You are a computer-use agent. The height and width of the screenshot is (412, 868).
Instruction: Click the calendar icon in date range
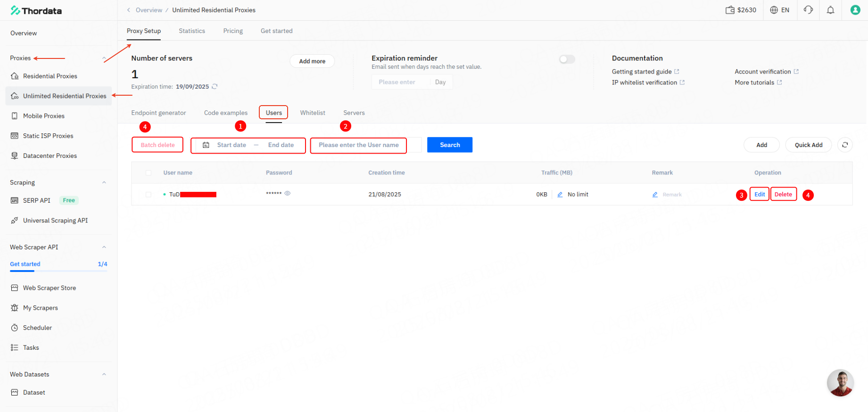(206, 145)
